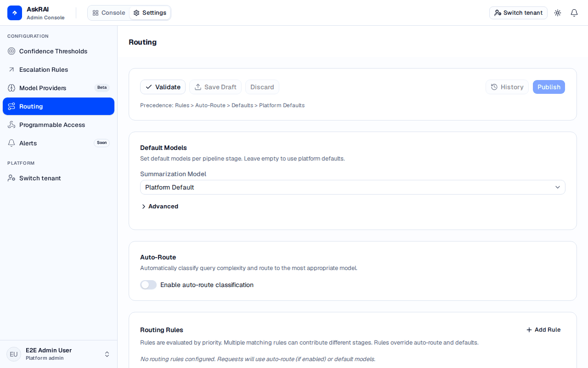Switch to the Settings tab

(150, 13)
